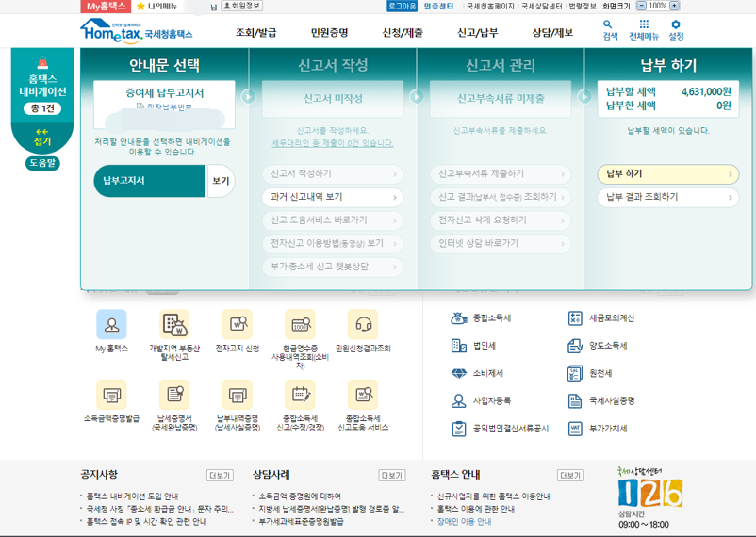Open the 신청/제출 menu
The width and height of the screenshot is (756, 537).
(403, 33)
